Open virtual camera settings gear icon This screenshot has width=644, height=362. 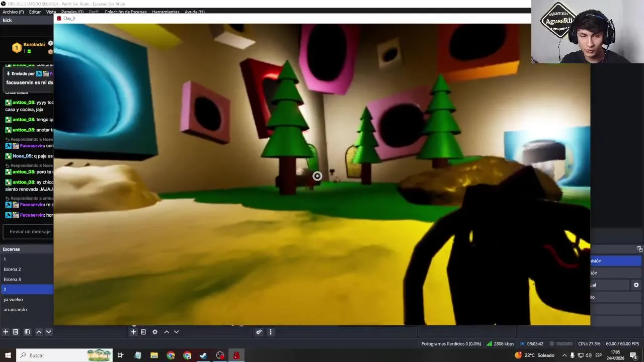click(x=636, y=285)
